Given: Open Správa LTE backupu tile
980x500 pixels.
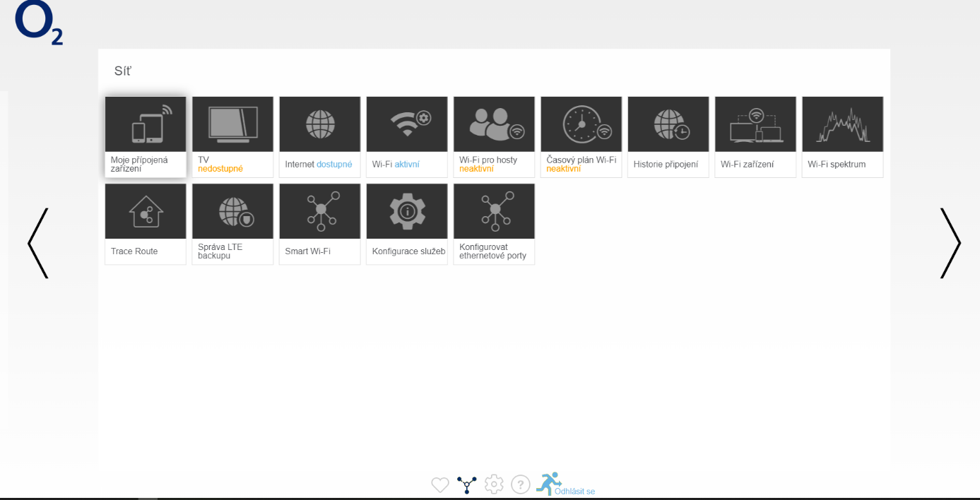Looking at the screenshot, I should 232,223.
